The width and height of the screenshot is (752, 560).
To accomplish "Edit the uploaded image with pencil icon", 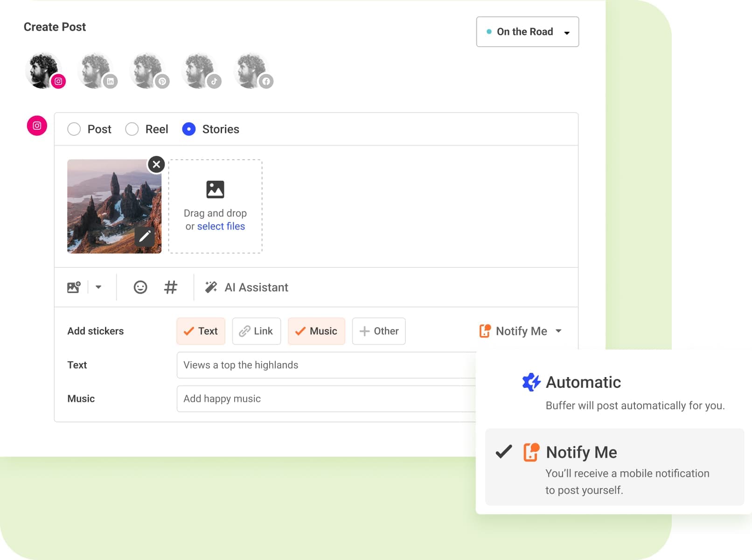I will click(x=145, y=236).
